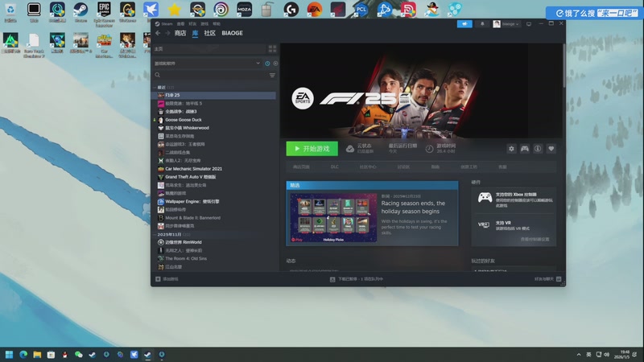
Task: Select Grand Theft Auto V in the list
Action: (214, 177)
